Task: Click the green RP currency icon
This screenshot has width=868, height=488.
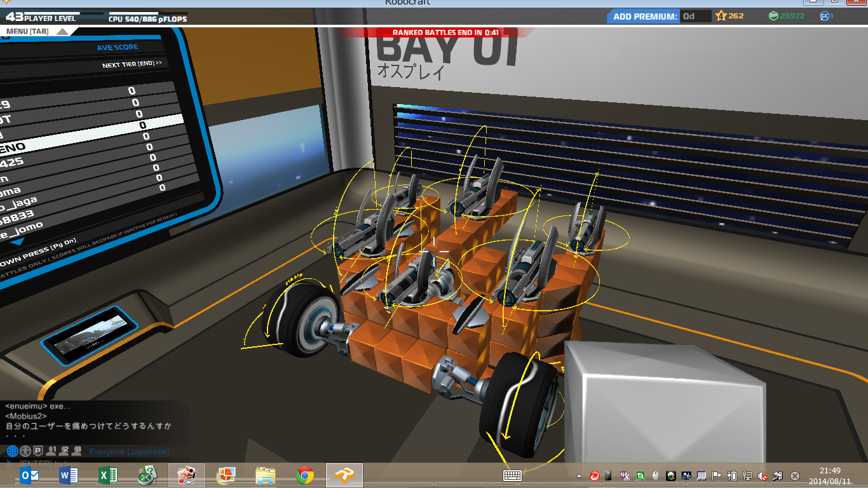Action: coord(773,16)
